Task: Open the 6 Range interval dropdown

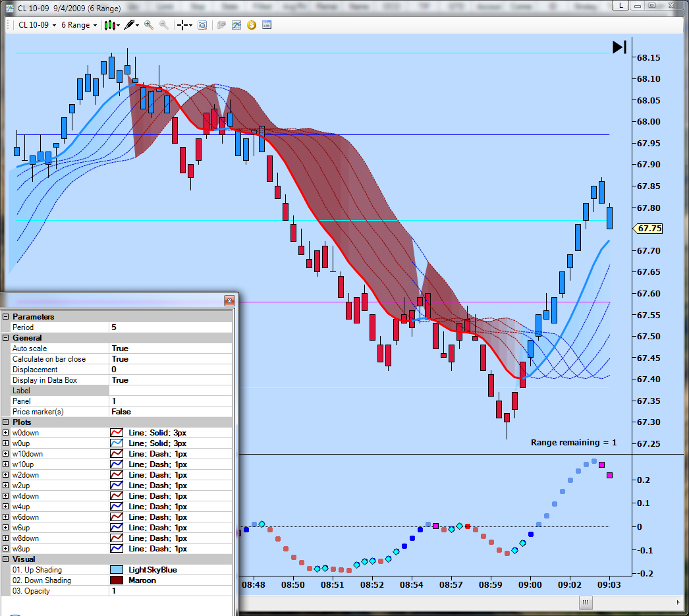Action: pos(79,25)
